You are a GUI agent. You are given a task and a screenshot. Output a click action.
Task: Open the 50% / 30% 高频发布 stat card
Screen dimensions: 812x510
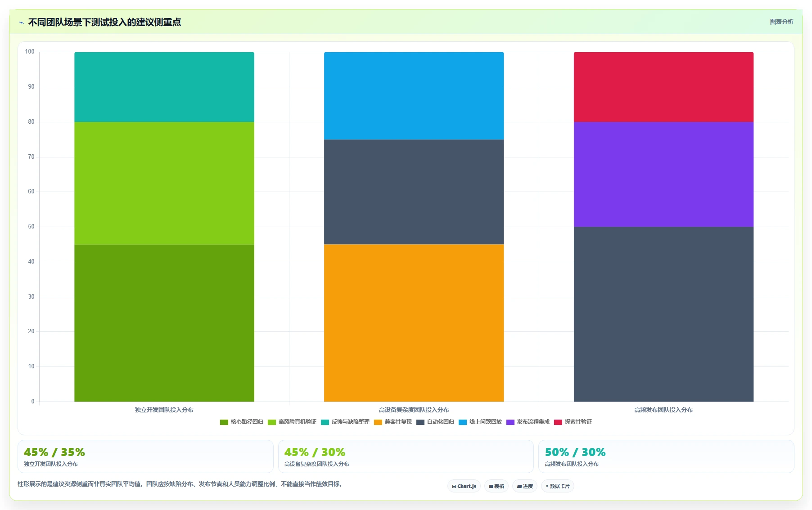(x=666, y=456)
